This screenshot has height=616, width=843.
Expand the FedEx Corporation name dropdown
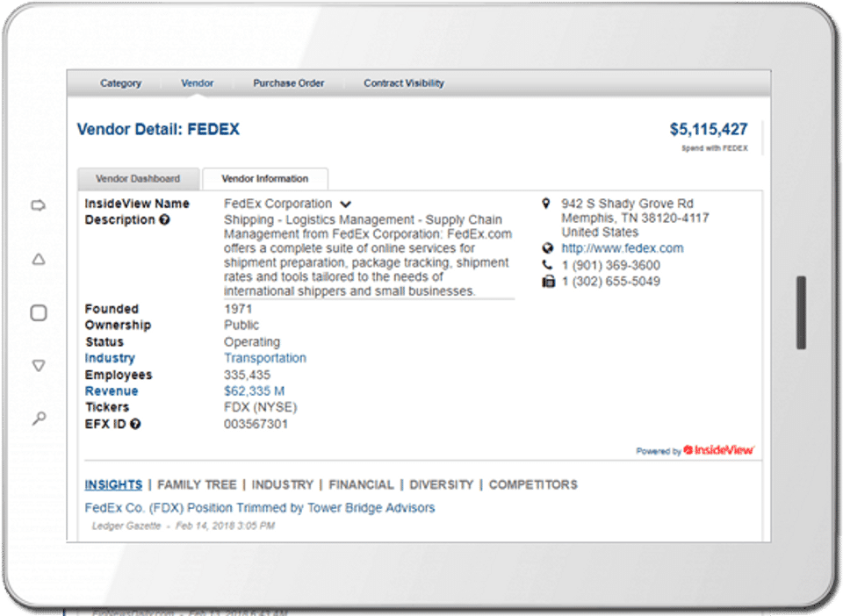pos(346,204)
